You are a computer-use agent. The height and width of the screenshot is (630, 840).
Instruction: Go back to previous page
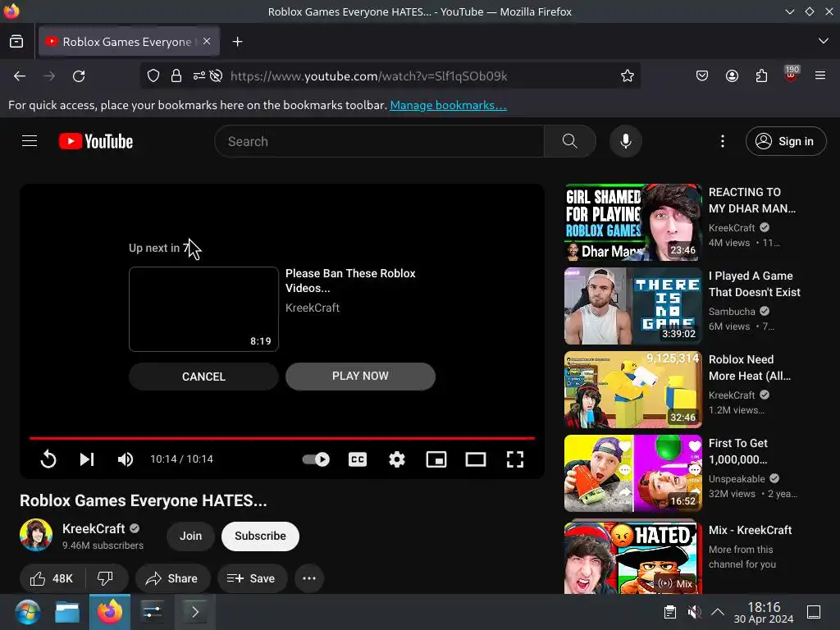coord(20,76)
